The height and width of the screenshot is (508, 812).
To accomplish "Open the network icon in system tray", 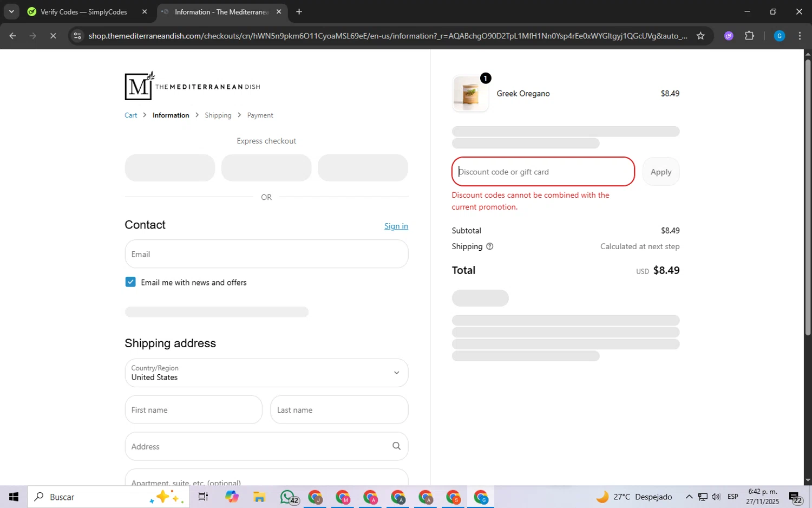I will (703, 497).
